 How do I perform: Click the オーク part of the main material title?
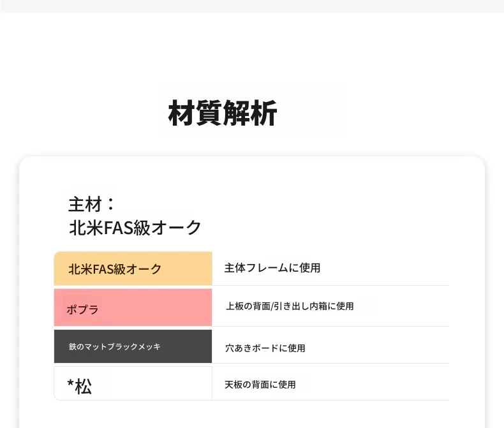coord(176,228)
